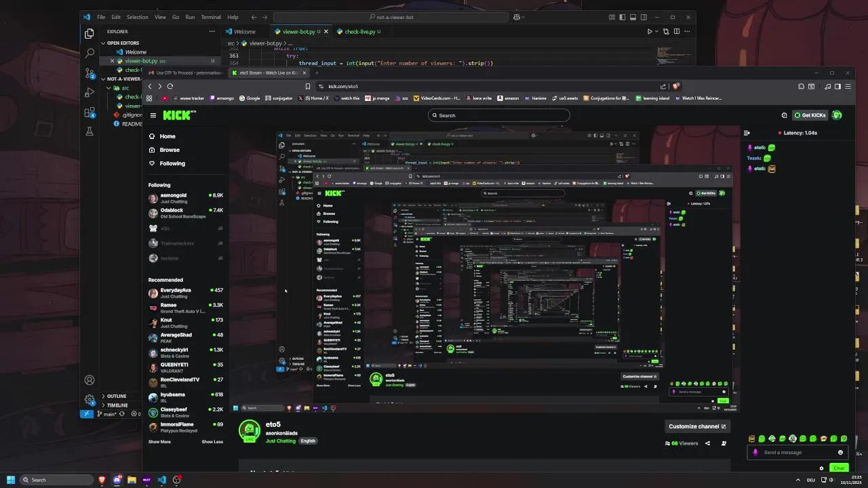Screen dimensions: 868x488
Task: Run Python file with play button
Action: (649, 31)
